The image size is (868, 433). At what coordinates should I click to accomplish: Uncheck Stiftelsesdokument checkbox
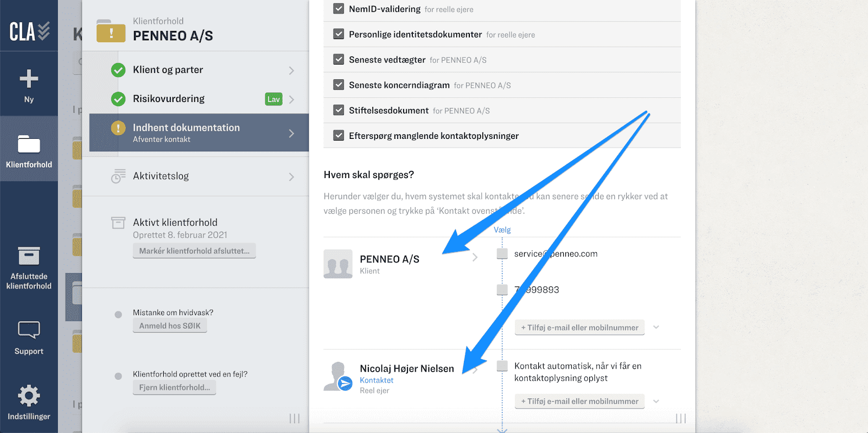click(339, 110)
